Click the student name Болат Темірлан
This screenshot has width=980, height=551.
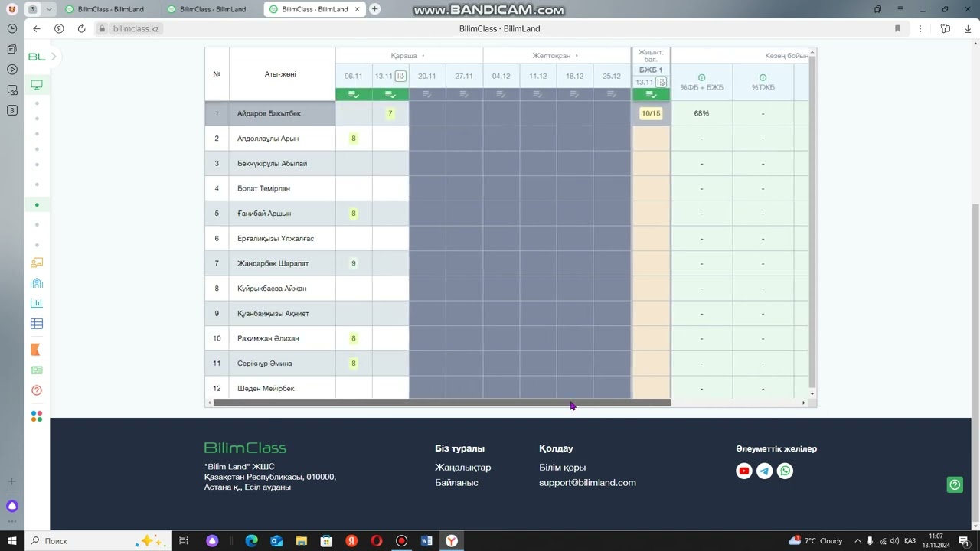click(263, 188)
